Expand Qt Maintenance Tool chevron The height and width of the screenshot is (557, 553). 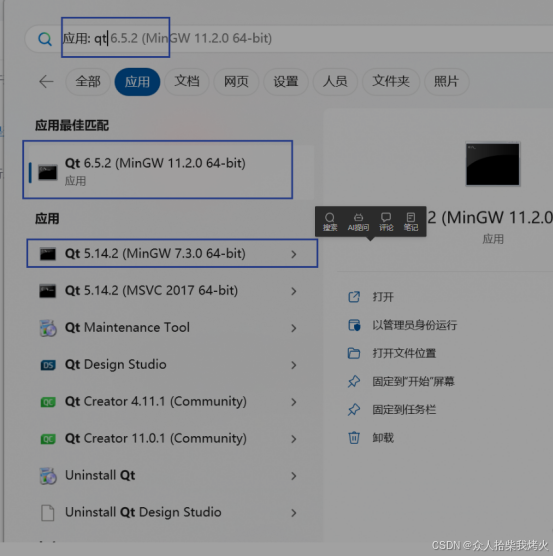[294, 328]
